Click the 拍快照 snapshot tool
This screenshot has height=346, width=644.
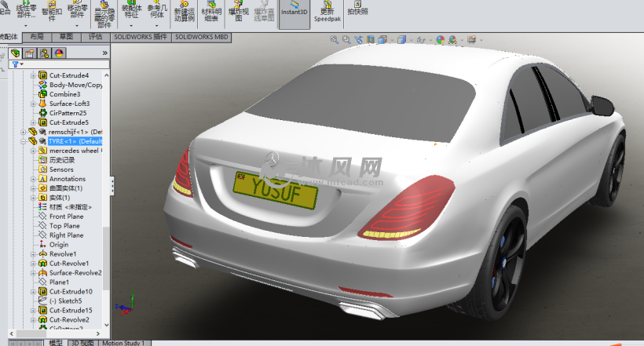coord(357,8)
